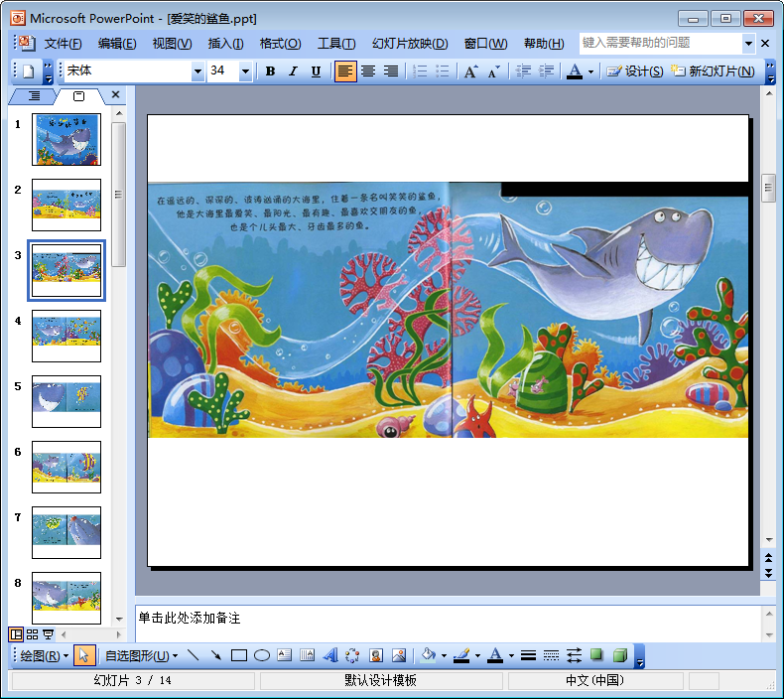Close the slide thumbnail pane

pyautogui.click(x=115, y=94)
